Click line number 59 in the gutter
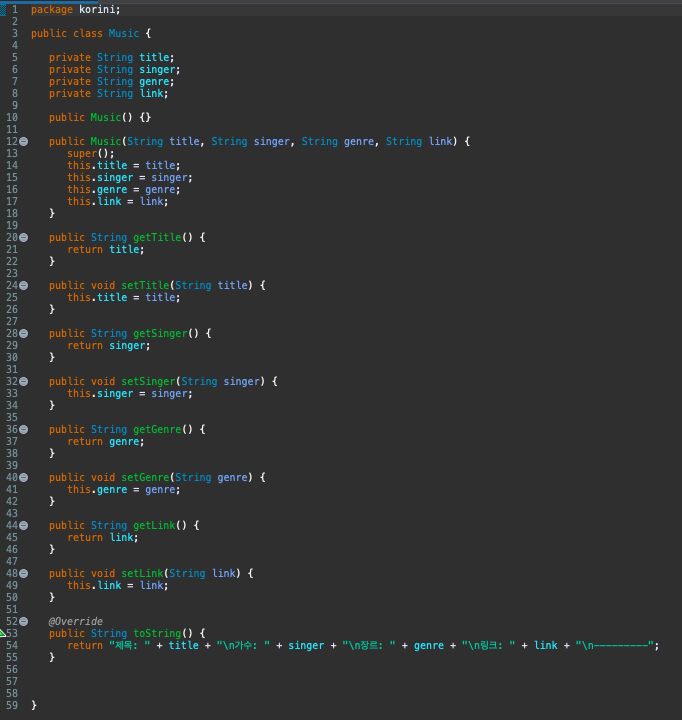 [12, 705]
